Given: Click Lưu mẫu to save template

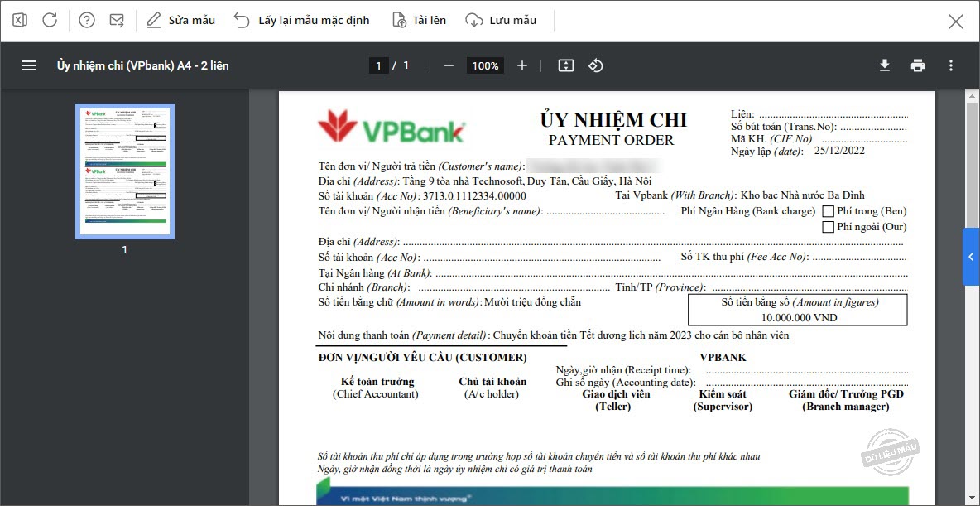Looking at the screenshot, I should (502, 20).
